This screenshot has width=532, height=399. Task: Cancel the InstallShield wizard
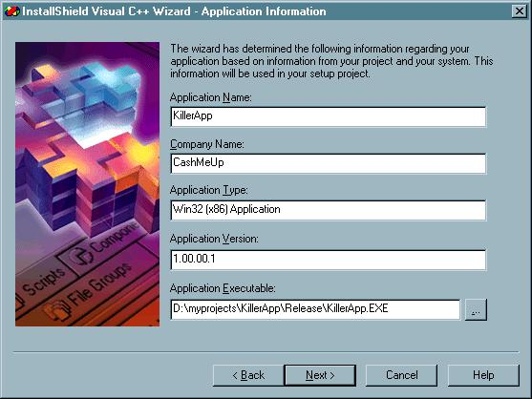click(402, 375)
